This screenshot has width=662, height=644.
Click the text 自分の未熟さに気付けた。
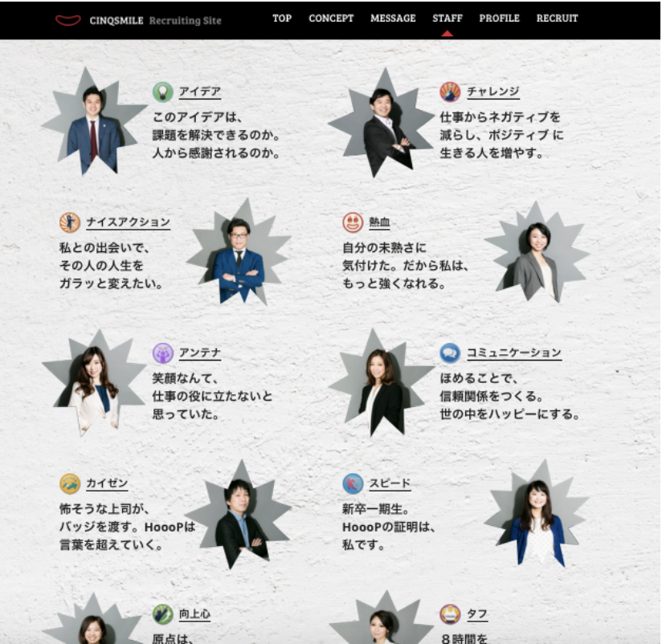[384, 257]
